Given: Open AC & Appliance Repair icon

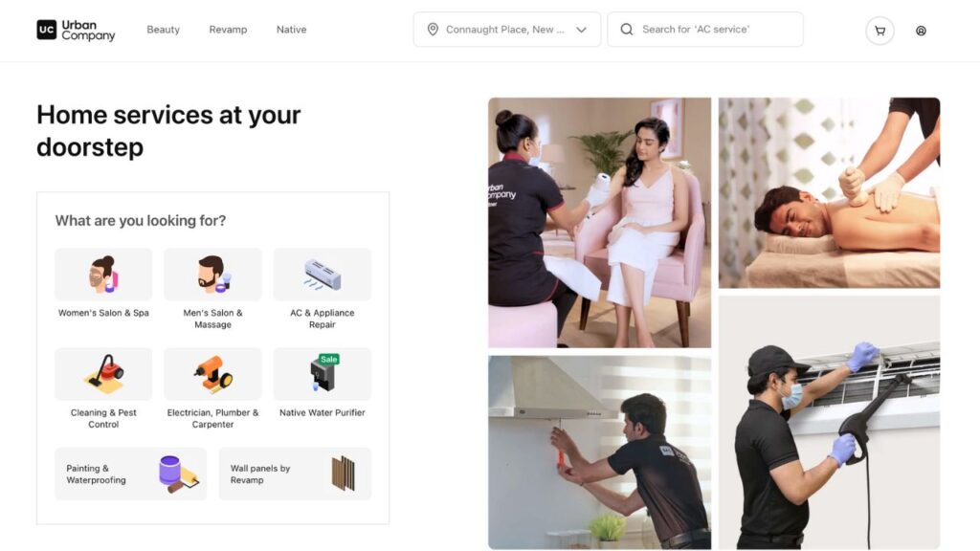Looking at the screenshot, I should pos(322,275).
